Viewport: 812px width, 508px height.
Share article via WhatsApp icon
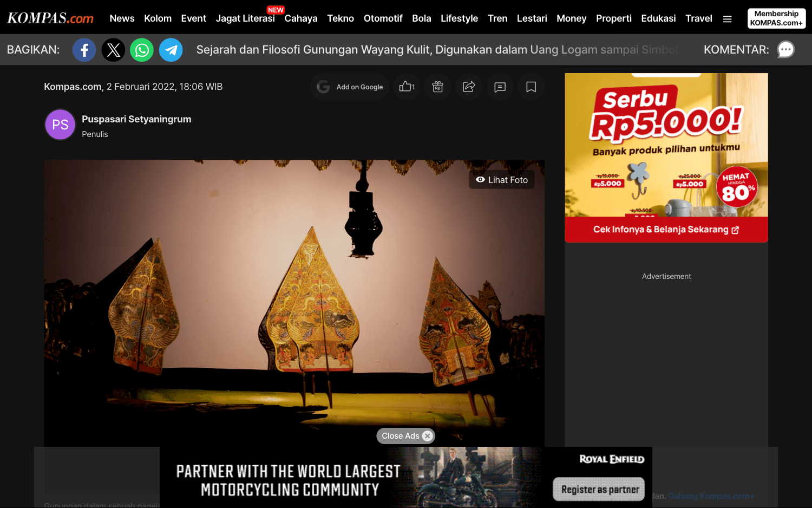pyautogui.click(x=142, y=50)
